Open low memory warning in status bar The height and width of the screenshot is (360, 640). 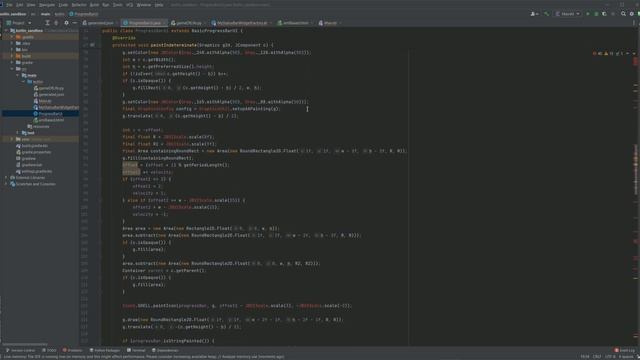(x=143, y=357)
